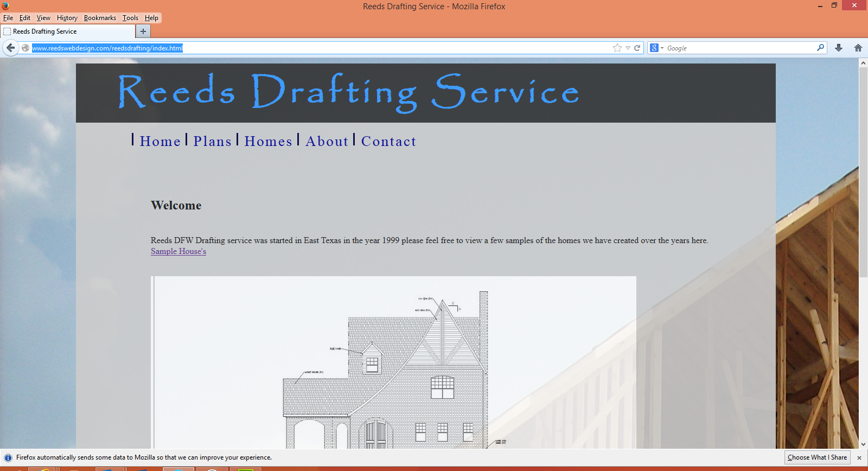Reload the current page

click(x=637, y=48)
